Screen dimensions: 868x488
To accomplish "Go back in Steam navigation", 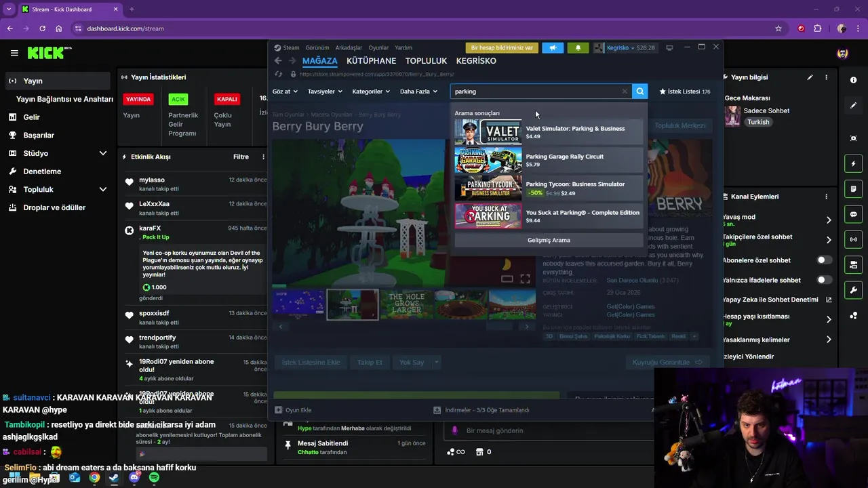I will pos(278,61).
